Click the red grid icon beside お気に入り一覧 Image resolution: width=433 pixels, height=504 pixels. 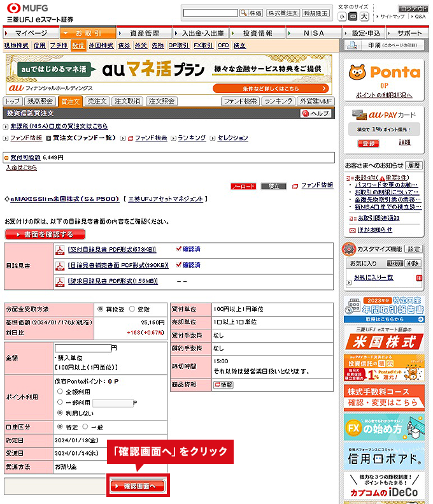pyautogui.click(x=419, y=278)
